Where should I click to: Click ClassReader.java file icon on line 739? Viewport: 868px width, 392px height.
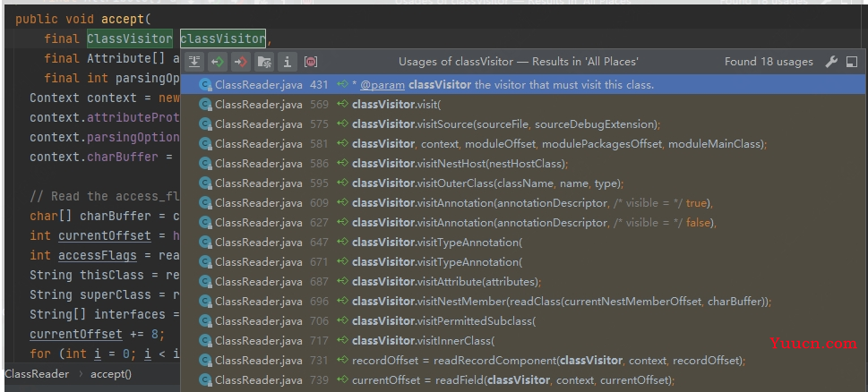tap(206, 380)
